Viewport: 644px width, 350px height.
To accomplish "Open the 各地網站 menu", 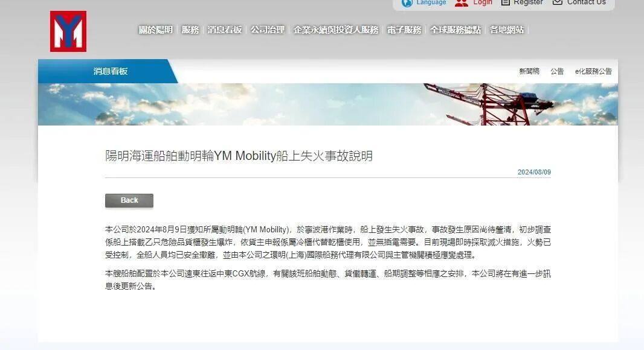I will (x=507, y=30).
